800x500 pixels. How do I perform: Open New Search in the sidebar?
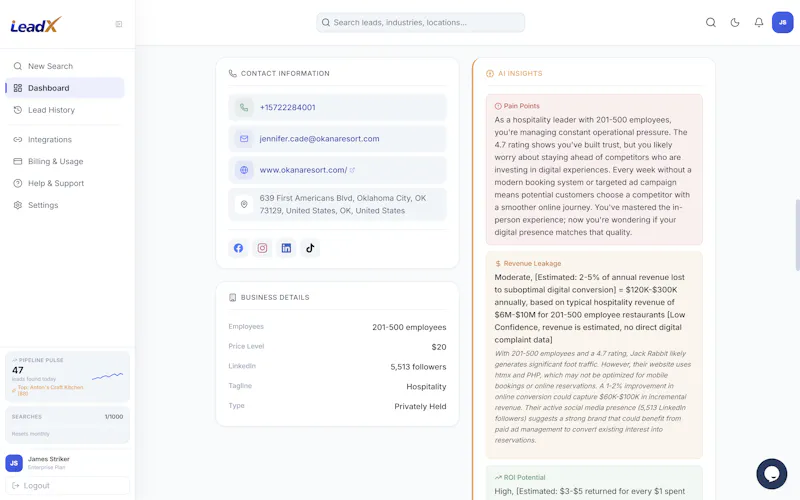click(x=65, y=66)
